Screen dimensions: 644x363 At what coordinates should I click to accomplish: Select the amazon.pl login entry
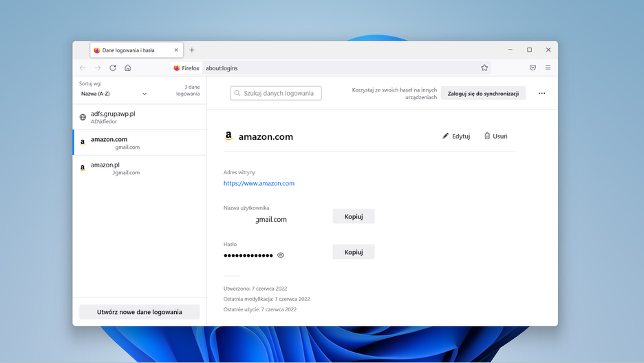(140, 168)
